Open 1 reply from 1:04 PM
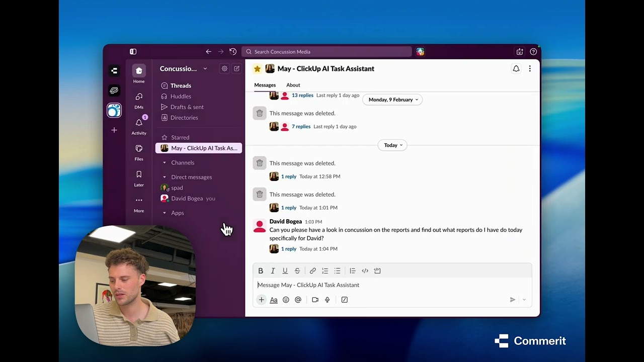Image resolution: width=644 pixels, height=362 pixels. click(288, 249)
